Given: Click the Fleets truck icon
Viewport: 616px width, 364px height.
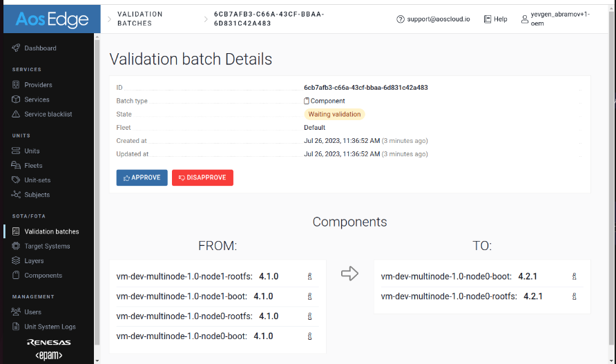Looking at the screenshot, I should click(x=17, y=166).
